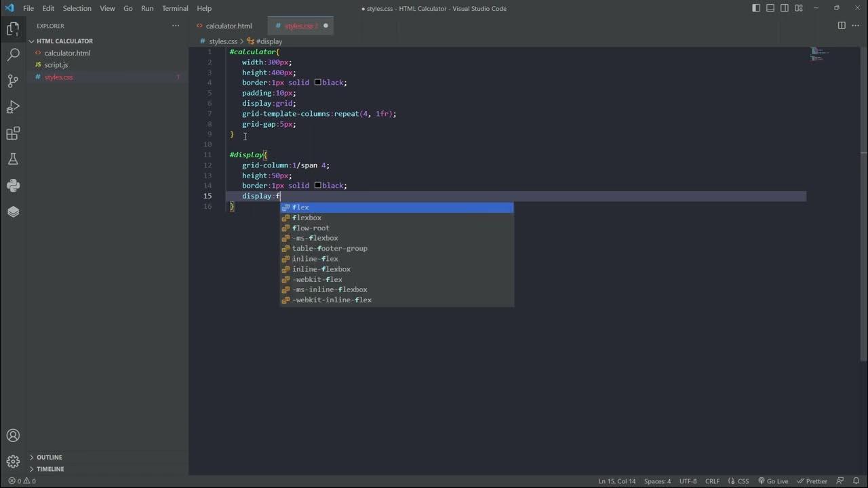The image size is (868, 488).
Task: Click the black color swatch on line 14
Action: [x=317, y=186]
